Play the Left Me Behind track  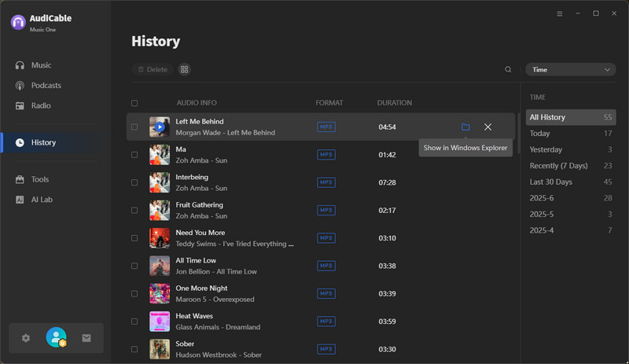pos(160,127)
